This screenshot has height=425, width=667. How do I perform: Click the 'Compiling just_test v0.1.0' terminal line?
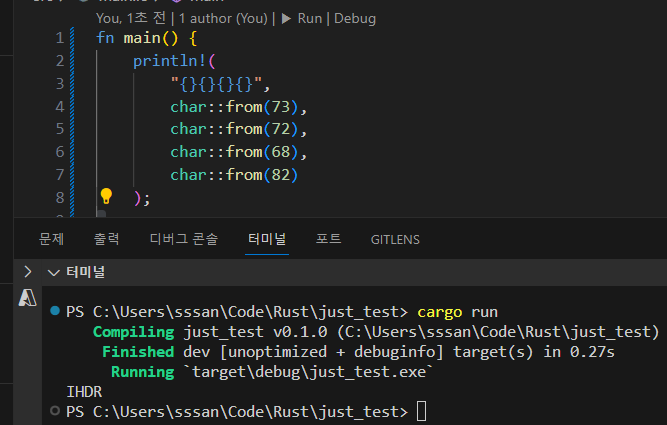376,332
